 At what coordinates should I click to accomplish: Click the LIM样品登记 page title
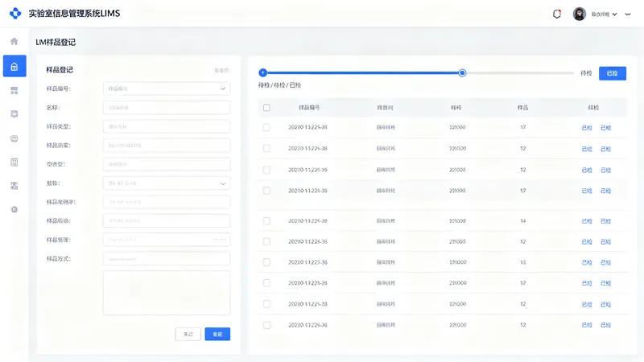click(x=56, y=43)
